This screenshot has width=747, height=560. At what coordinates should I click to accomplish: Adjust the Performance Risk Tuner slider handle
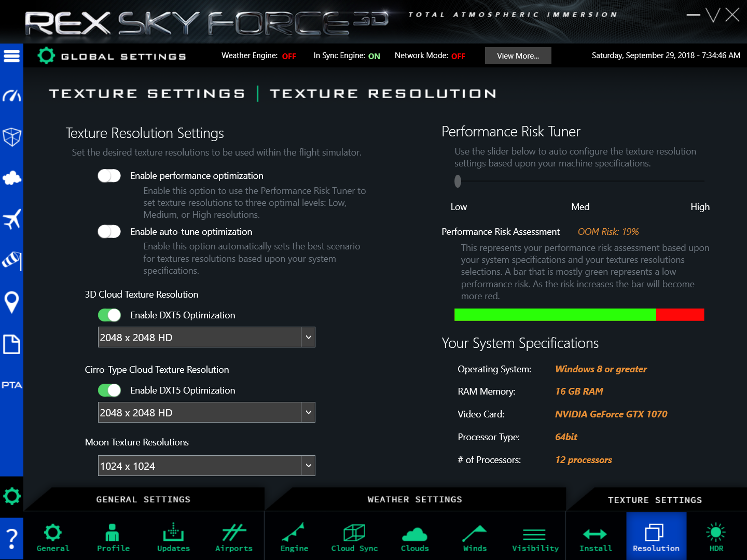[x=458, y=181]
